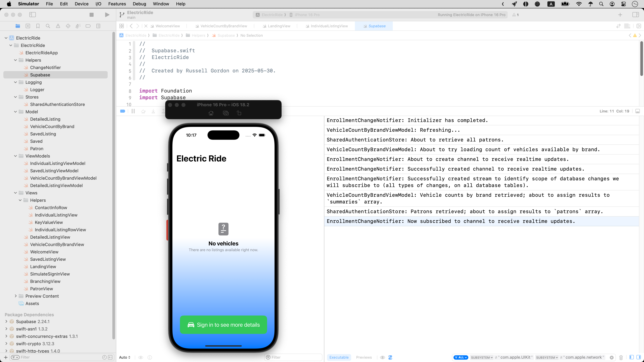The width and height of the screenshot is (644, 362).
Task: Open the Find navigator magnifier icon
Action: pos(48,26)
